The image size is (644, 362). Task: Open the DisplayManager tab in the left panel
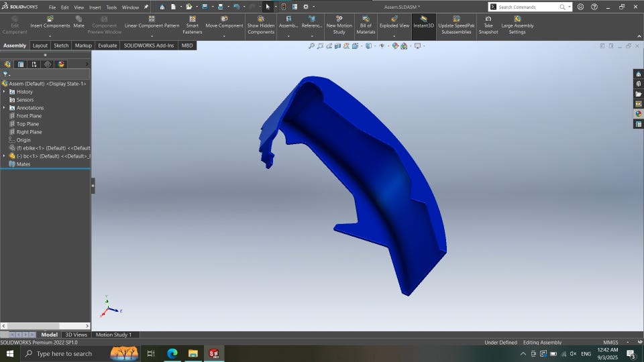click(x=61, y=64)
